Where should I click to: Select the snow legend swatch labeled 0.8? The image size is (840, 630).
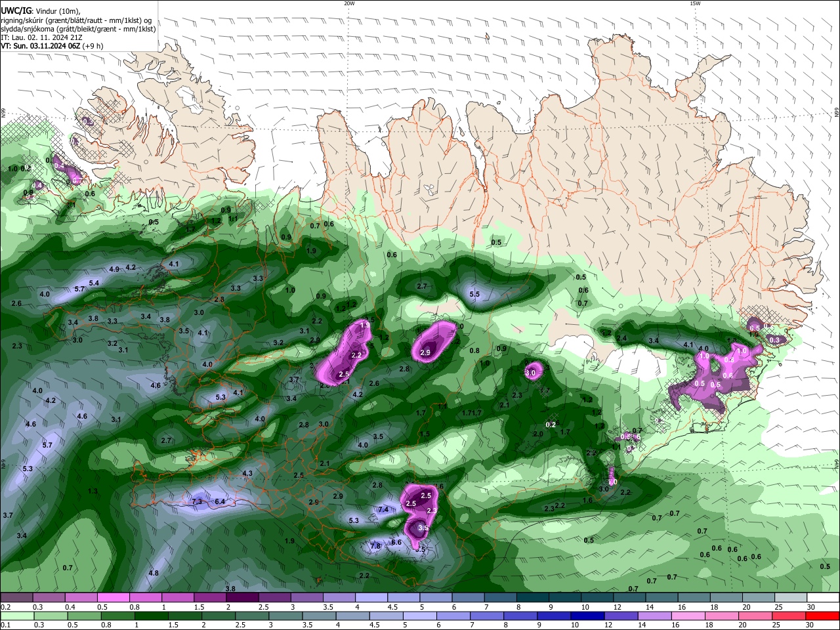(146, 598)
